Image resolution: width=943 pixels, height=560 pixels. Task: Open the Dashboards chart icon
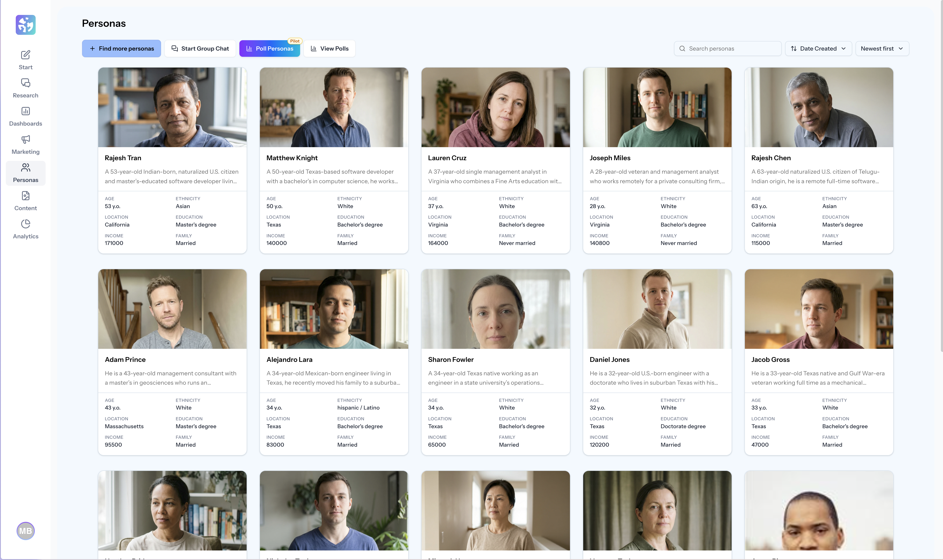[x=26, y=111]
